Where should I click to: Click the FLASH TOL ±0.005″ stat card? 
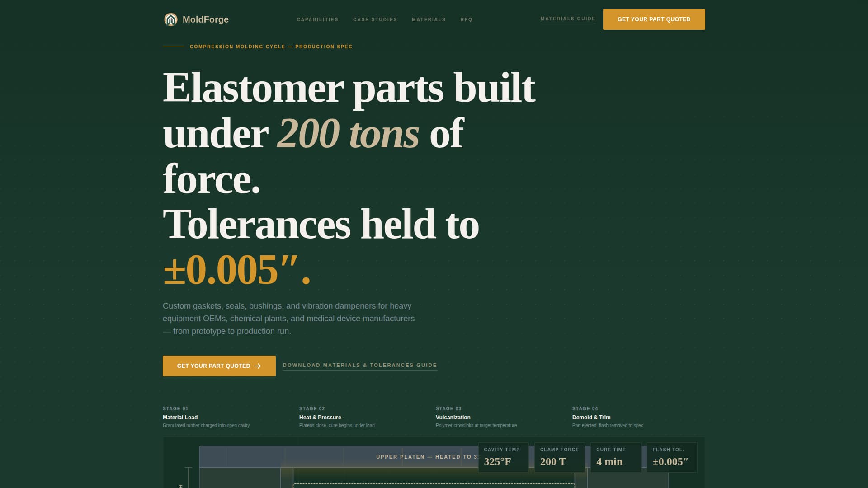[x=671, y=457]
